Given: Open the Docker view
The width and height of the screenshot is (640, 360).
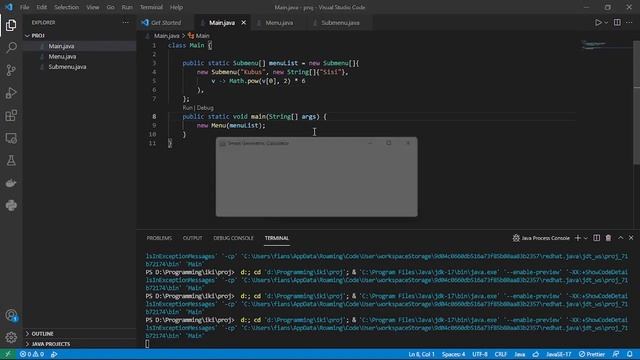Looking at the screenshot, I should 11,183.
